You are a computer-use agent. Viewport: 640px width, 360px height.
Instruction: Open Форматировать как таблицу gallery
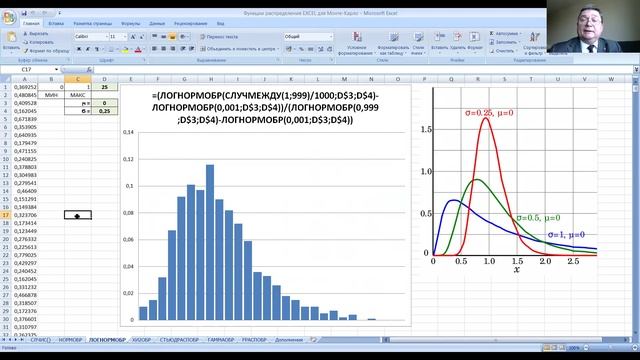393,44
